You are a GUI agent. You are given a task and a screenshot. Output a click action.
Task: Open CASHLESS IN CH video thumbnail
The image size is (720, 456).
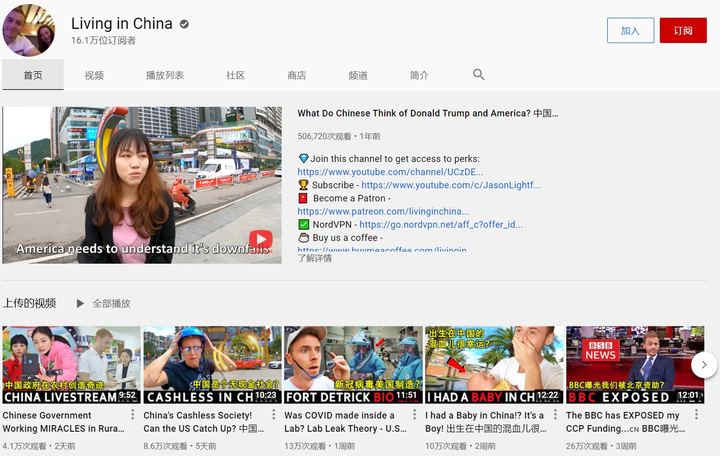point(212,365)
